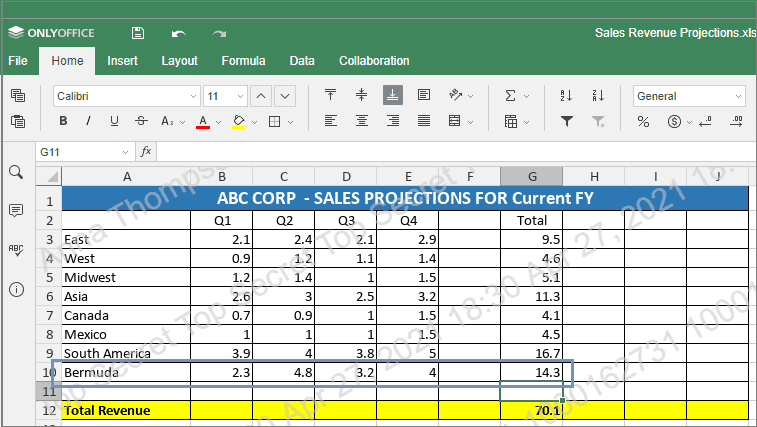The height and width of the screenshot is (427, 757).
Task: Open the Search sidebar icon
Action: [16, 172]
